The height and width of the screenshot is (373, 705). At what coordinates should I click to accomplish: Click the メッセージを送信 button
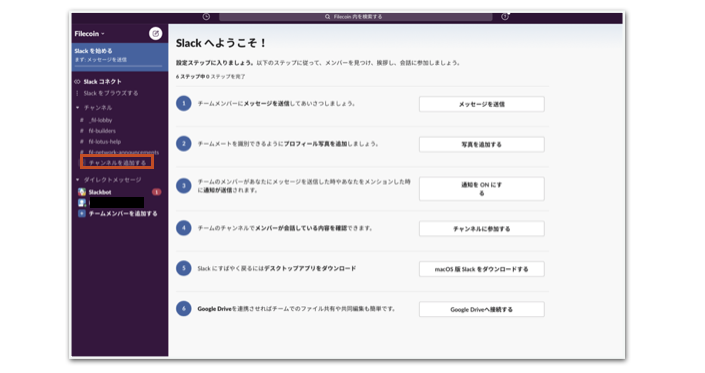[x=482, y=104]
